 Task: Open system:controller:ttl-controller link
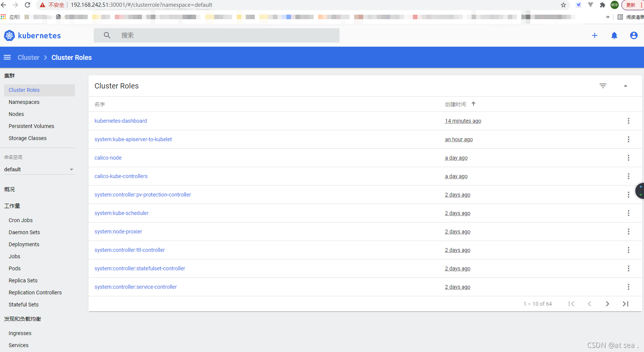point(129,250)
